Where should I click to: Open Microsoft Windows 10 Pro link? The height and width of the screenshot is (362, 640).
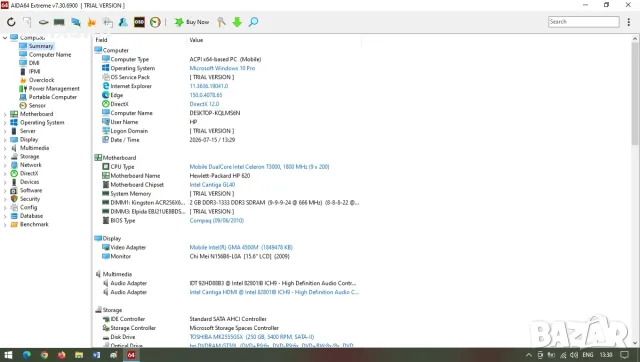222,68
